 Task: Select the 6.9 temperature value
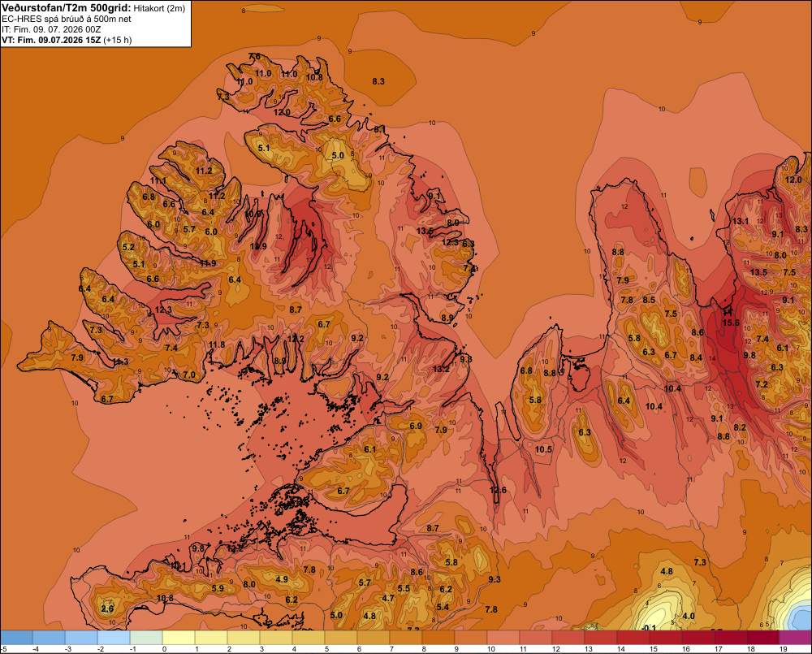(416, 426)
